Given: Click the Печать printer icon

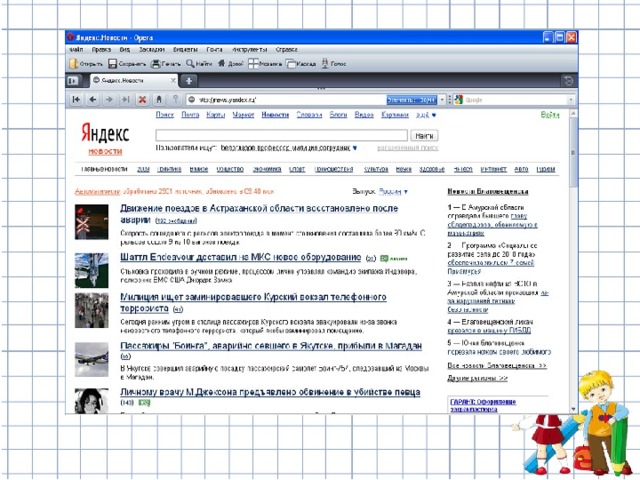Looking at the screenshot, I should [156, 64].
